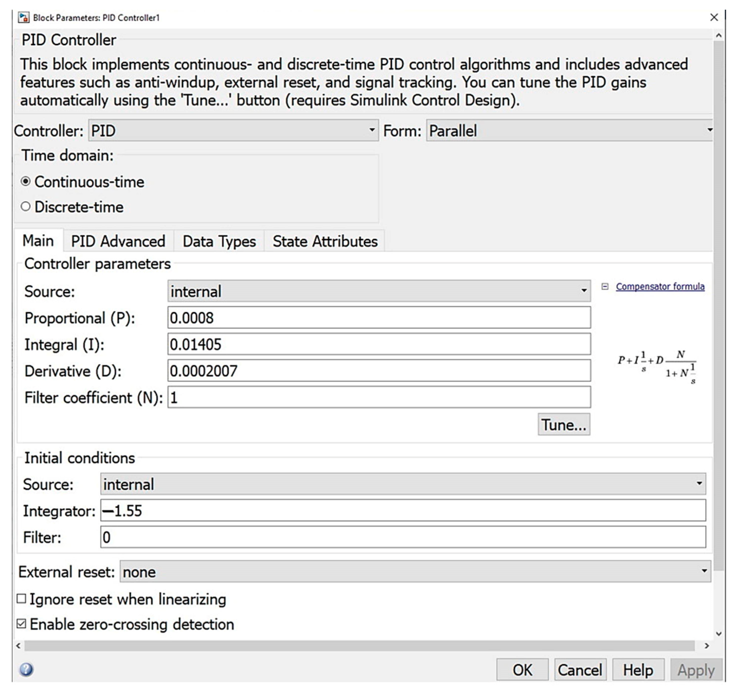Uncheck Enable zero-crossing detection

22,624
